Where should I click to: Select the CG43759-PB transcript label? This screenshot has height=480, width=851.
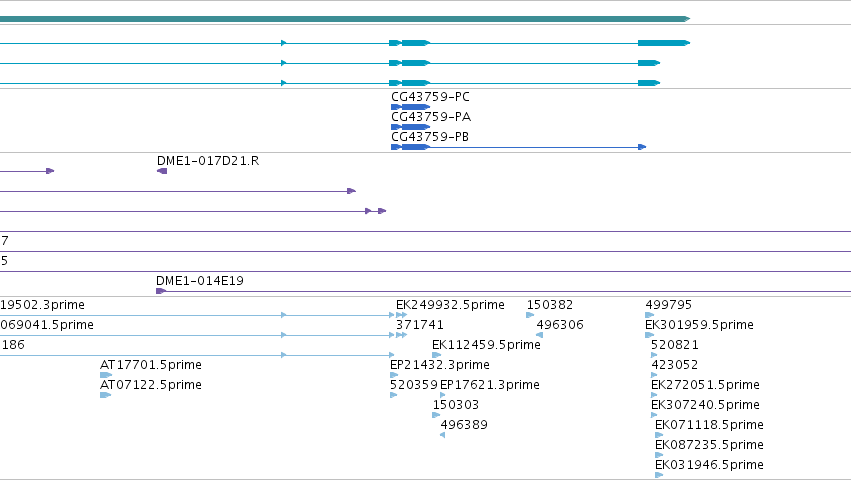coord(430,137)
